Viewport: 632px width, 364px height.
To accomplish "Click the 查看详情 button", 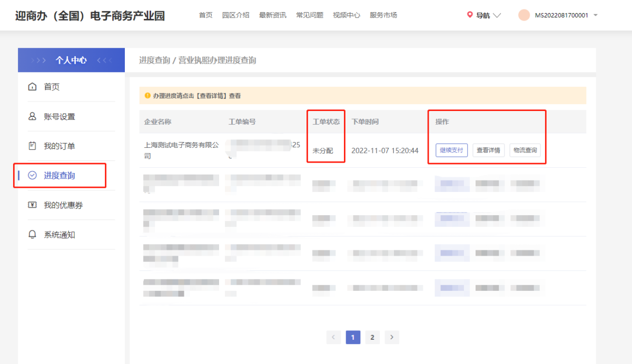I will [488, 150].
